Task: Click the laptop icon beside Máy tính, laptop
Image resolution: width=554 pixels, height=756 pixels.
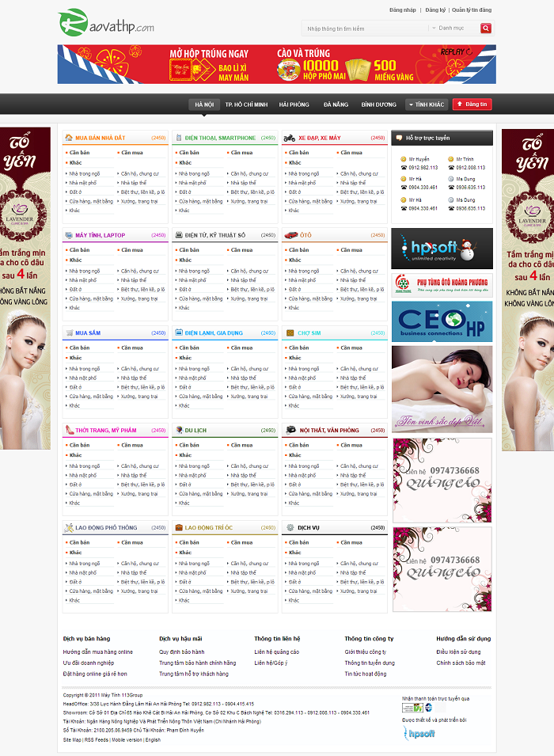Action: point(70,235)
